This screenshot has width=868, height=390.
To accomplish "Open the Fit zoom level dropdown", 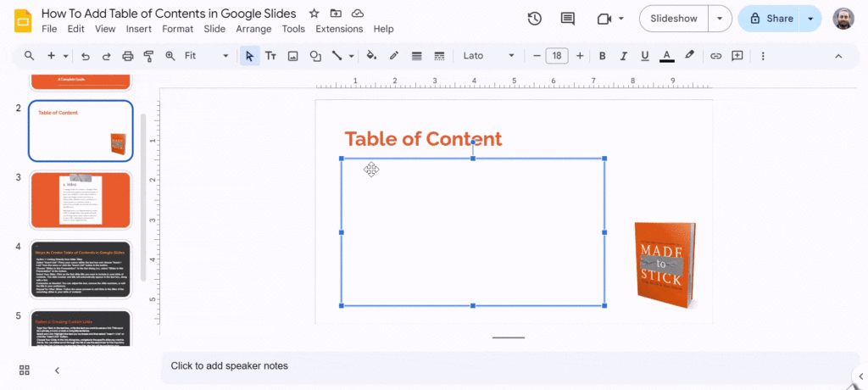I will pyautogui.click(x=207, y=56).
